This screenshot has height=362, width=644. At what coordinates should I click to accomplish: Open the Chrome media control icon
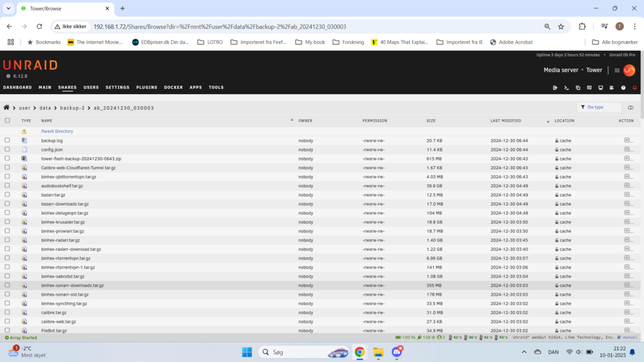click(x=604, y=26)
